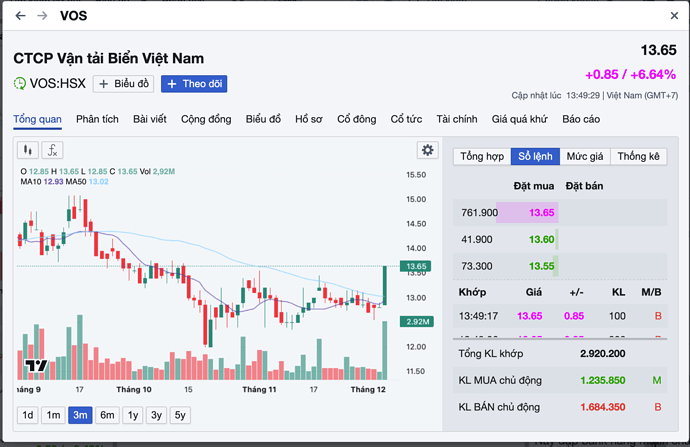Open the candlestick chart type icon

tap(29, 150)
